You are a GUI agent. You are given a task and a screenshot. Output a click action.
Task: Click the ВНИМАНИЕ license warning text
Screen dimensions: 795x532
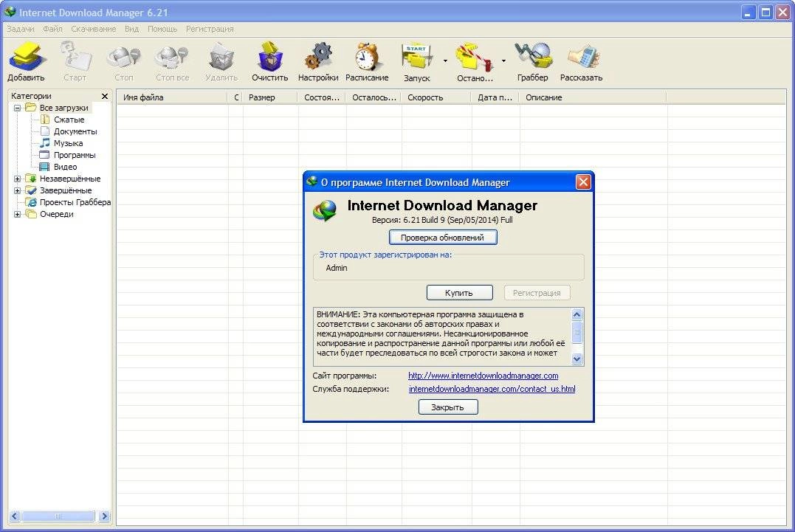[441, 334]
